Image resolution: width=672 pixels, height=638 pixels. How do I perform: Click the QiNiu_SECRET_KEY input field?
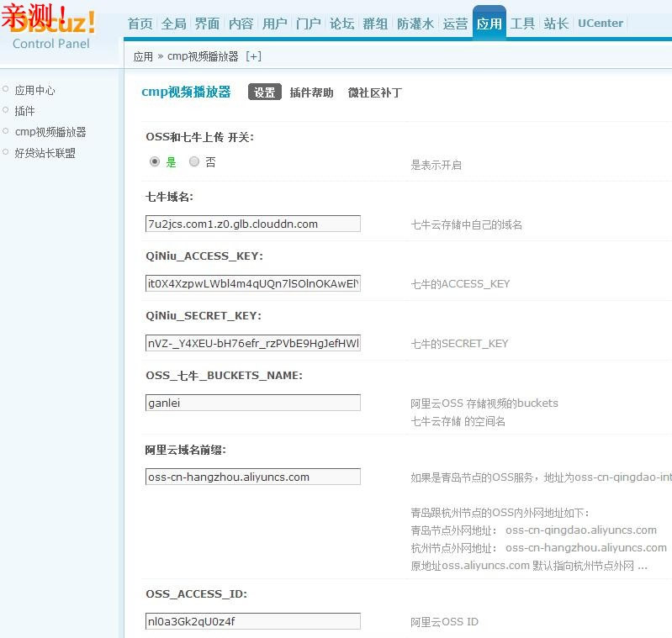(253, 343)
